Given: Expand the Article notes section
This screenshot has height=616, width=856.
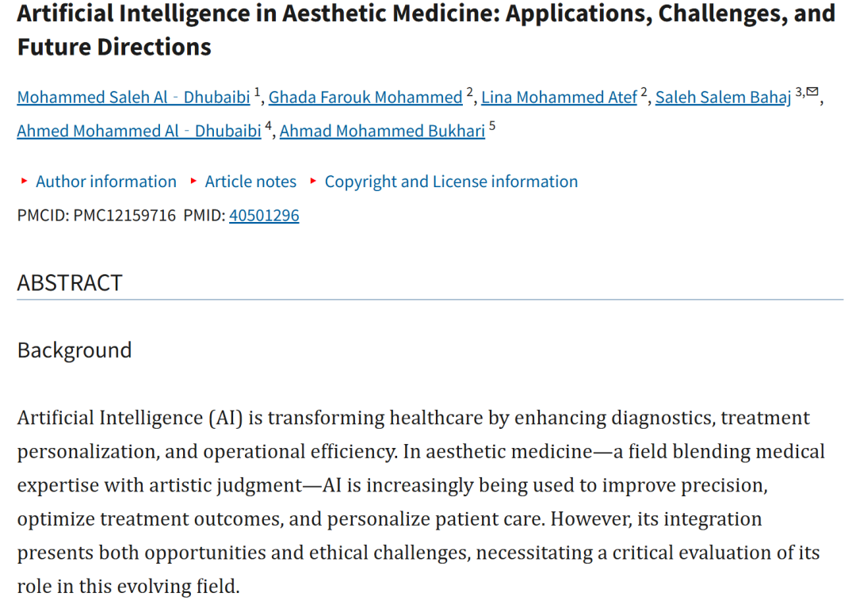Looking at the screenshot, I should click(x=250, y=182).
